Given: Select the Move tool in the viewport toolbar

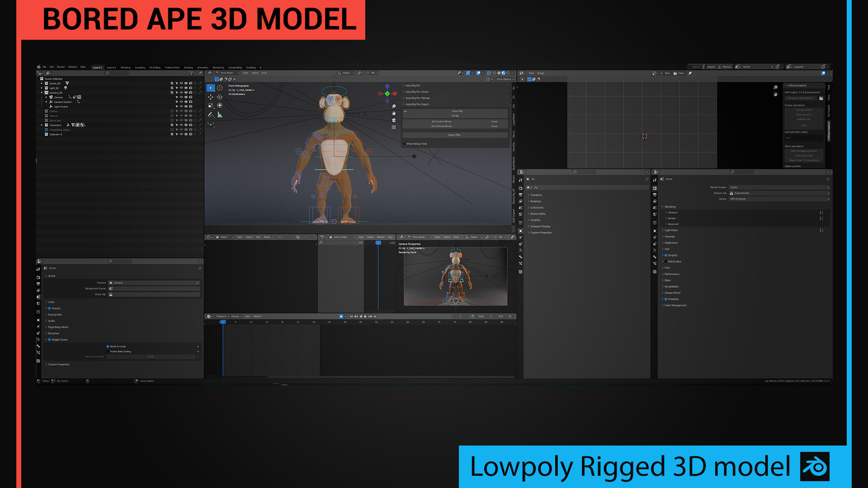Looking at the screenshot, I should (211, 97).
